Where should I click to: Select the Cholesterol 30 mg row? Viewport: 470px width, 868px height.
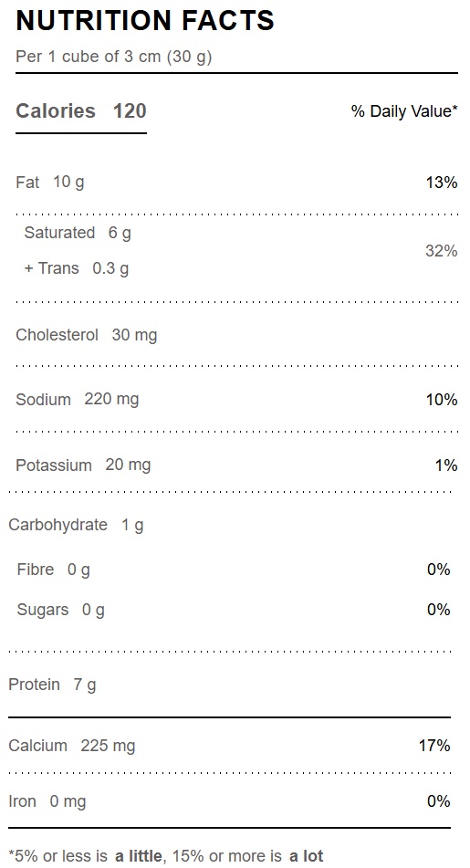coord(236,335)
